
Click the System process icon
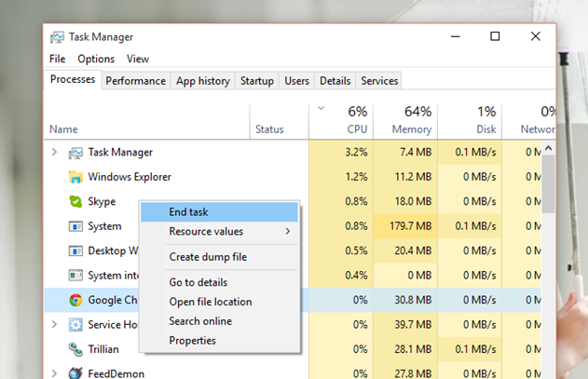(75, 226)
